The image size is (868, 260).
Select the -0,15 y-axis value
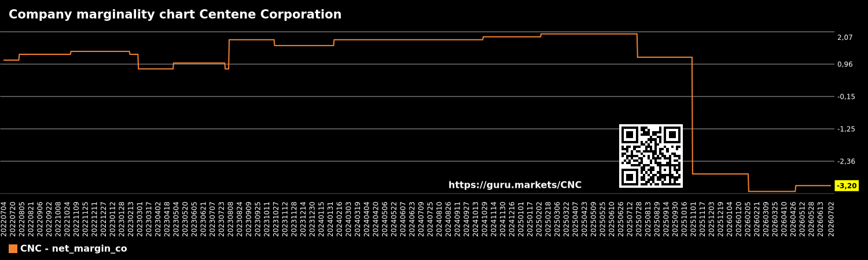pos(846,96)
